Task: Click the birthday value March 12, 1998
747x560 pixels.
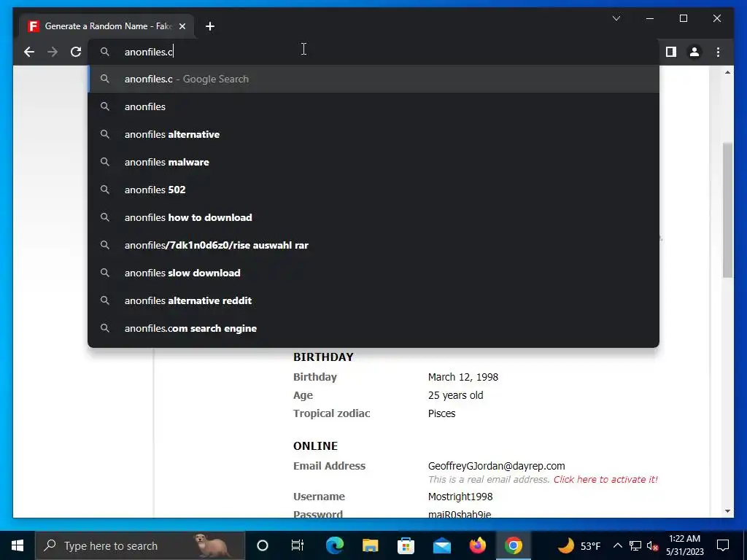Action: pyautogui.click(x=463, y=377)
